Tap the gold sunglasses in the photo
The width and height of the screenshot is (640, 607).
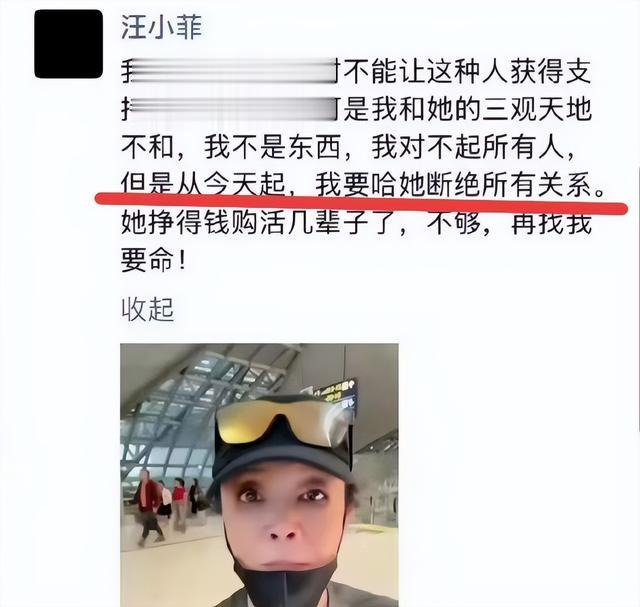tap(283, 423)
